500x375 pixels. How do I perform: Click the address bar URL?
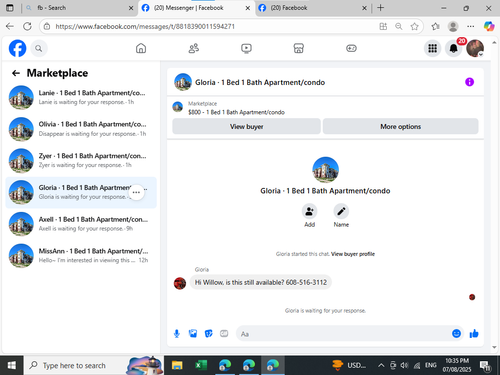[145, 26]
